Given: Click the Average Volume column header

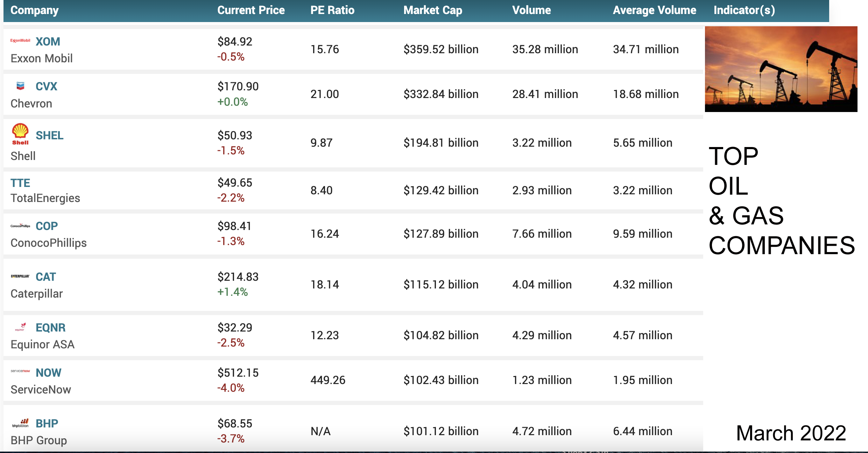Looking at the screenshot, I should pos(654,10).
